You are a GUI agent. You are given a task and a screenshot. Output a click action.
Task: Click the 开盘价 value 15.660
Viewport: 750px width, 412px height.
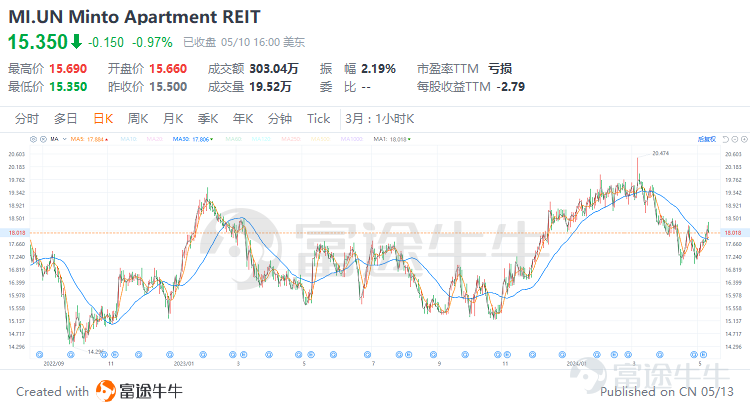168,69
